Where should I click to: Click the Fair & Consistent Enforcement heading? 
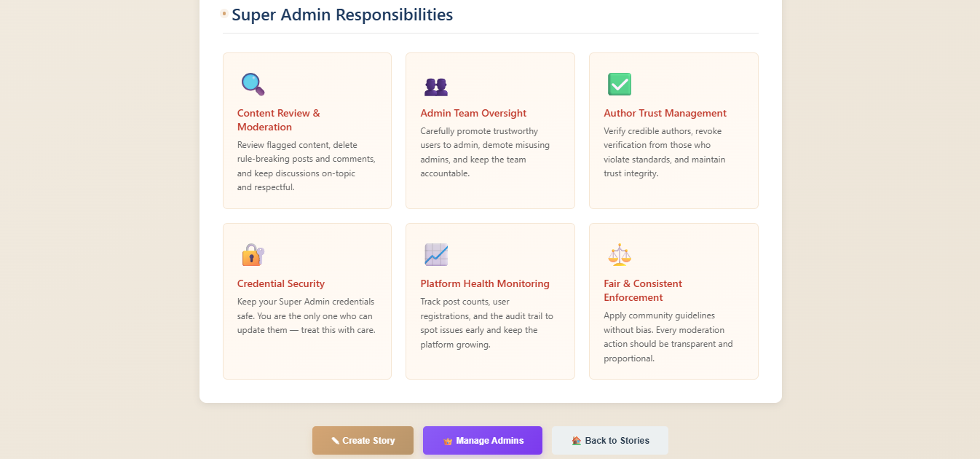pos(643,291)
